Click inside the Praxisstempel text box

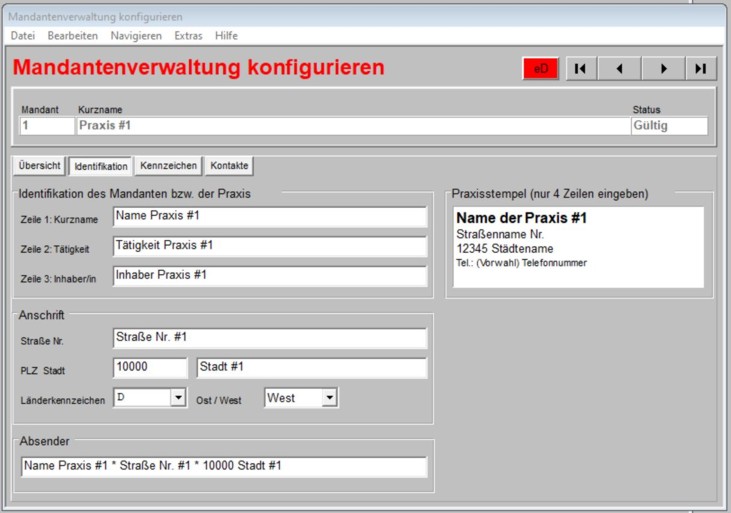pyautogui.click(x=578, y=247)
